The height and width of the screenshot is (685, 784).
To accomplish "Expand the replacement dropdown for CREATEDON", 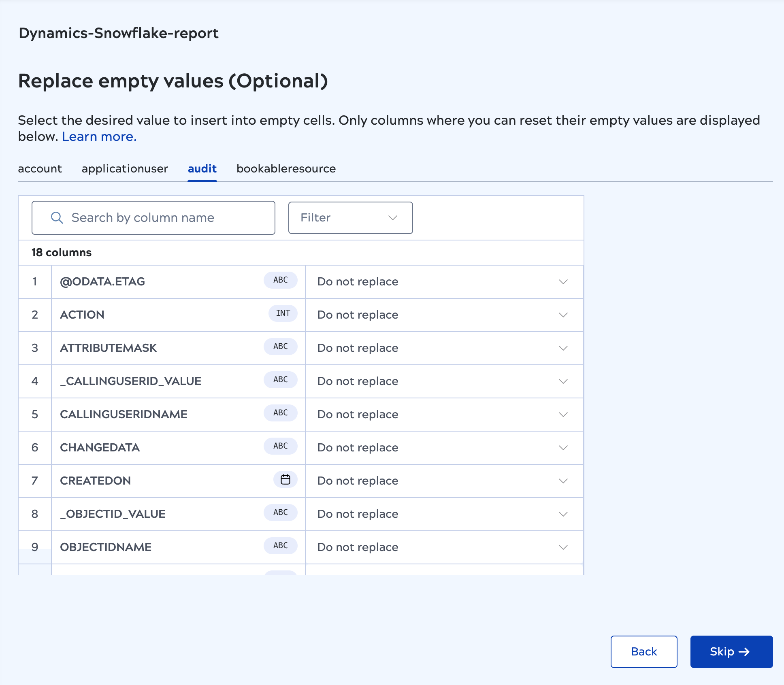I will point(563,481).
